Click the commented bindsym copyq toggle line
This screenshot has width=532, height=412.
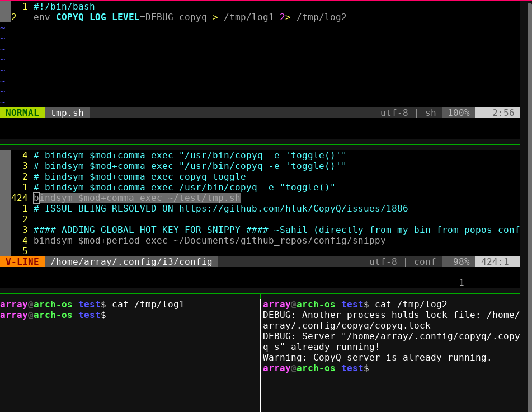tap(139, 176)
